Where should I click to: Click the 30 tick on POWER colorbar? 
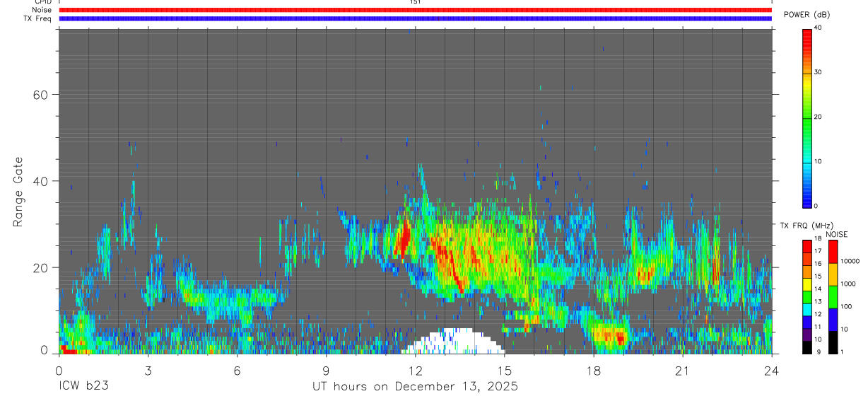(819, 72)
